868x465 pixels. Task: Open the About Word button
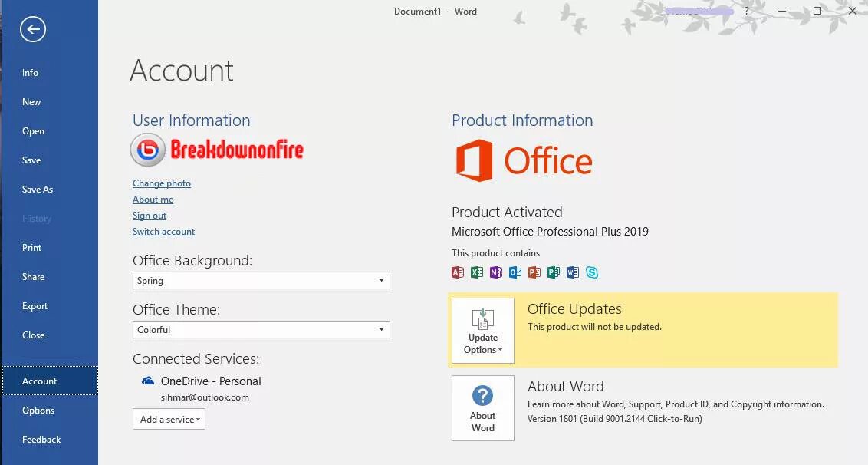pos(483,408)
